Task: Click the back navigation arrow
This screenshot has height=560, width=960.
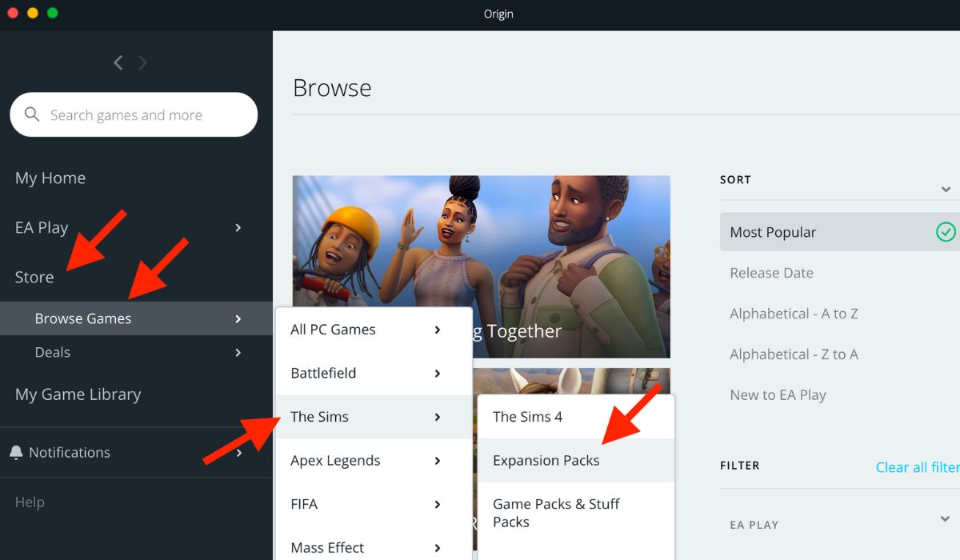Action: [x=118, y=62]
